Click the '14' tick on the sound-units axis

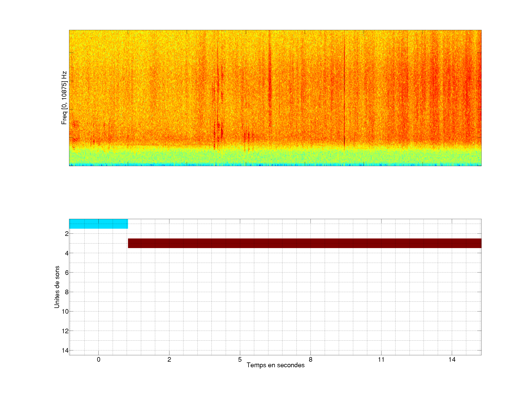65,350
